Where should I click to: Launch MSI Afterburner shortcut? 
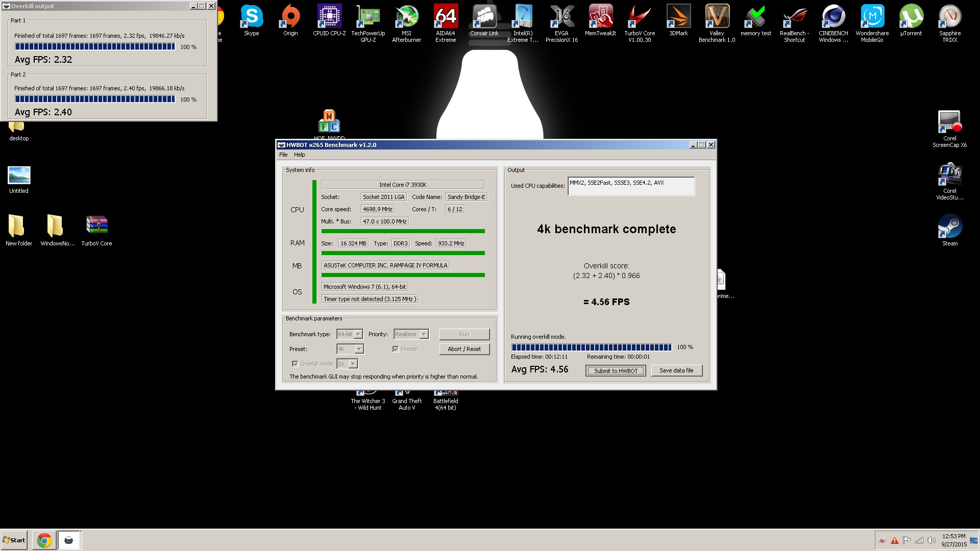tap(407, 23)
